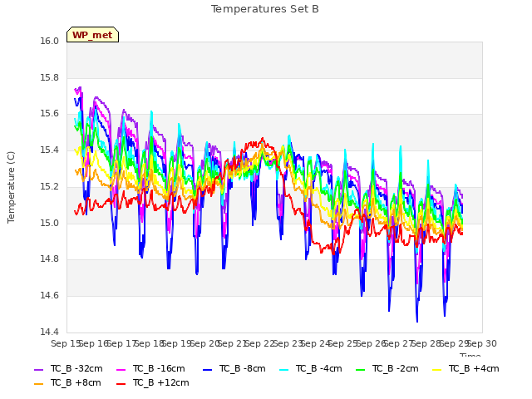Click the WP_met annotation label
Viewport: 532px width, 399px height.
pos(92,35)
